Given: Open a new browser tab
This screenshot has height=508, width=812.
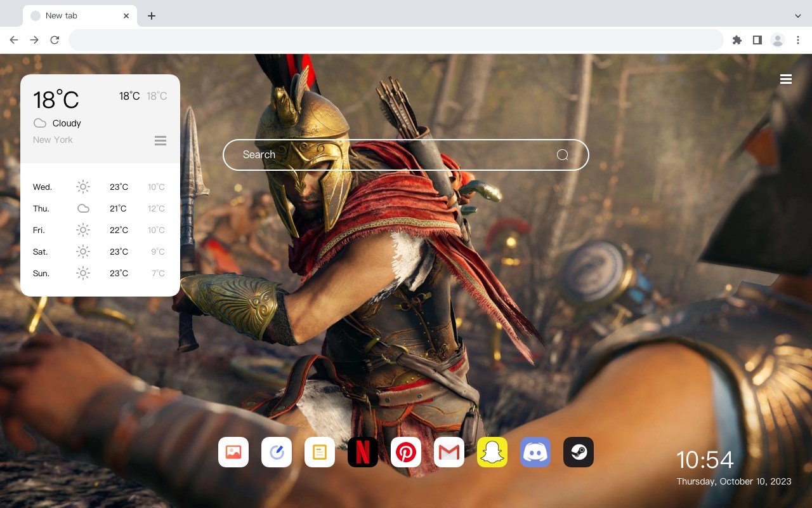Looking at the screenshot, I should (151, 16).
